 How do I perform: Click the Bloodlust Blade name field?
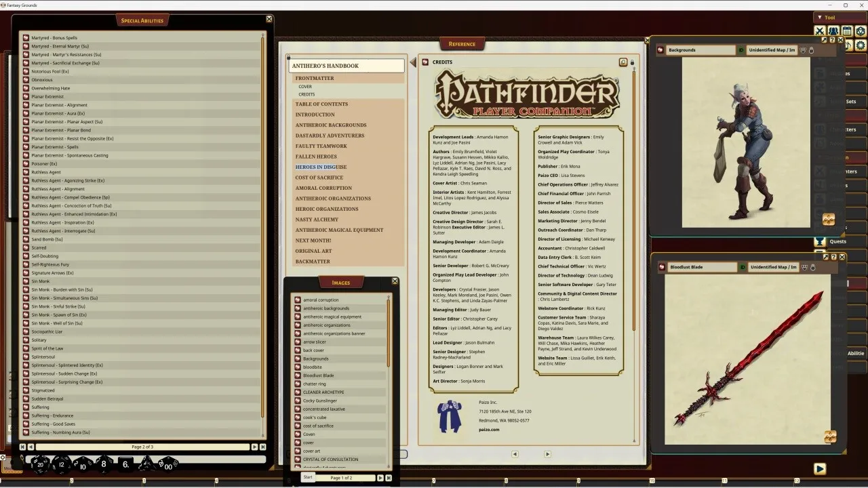point(703,267)
